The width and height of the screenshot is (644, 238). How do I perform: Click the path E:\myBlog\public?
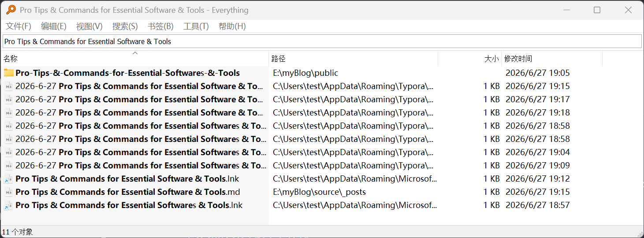point(305,73)
